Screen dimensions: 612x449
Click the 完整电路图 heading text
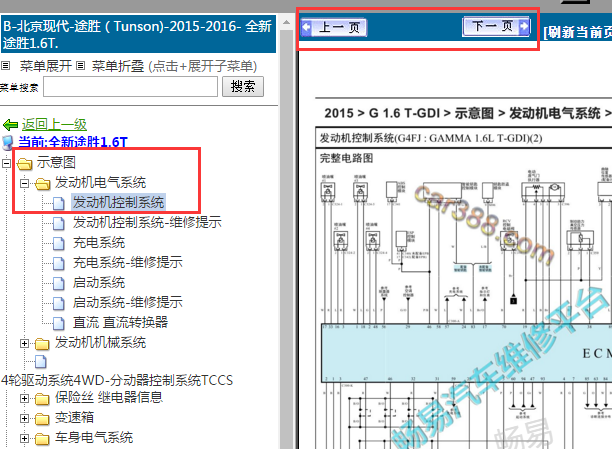point(347,158)
